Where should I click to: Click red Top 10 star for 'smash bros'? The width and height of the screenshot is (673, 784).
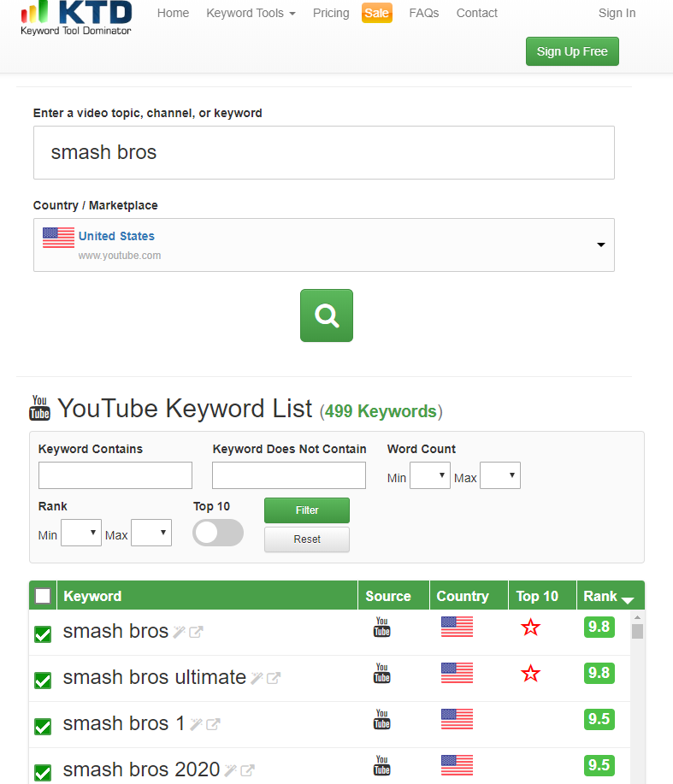[530, 627]
